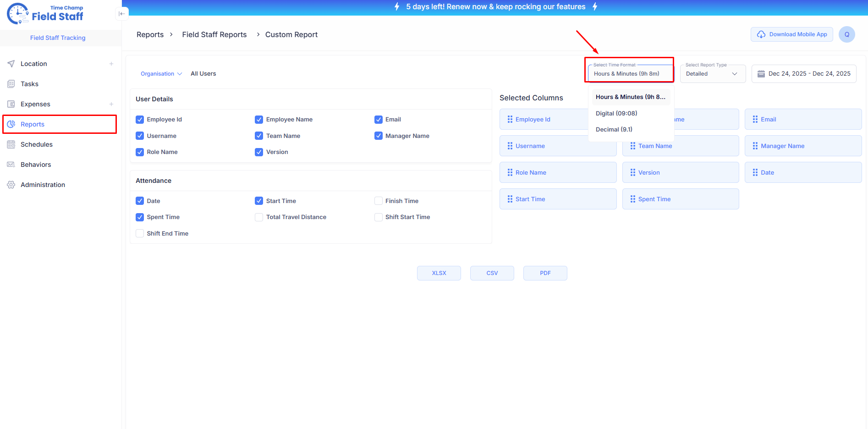Click the Behaviors icon in sidebar
Screen dimensions: 868x429
[11, 165]
